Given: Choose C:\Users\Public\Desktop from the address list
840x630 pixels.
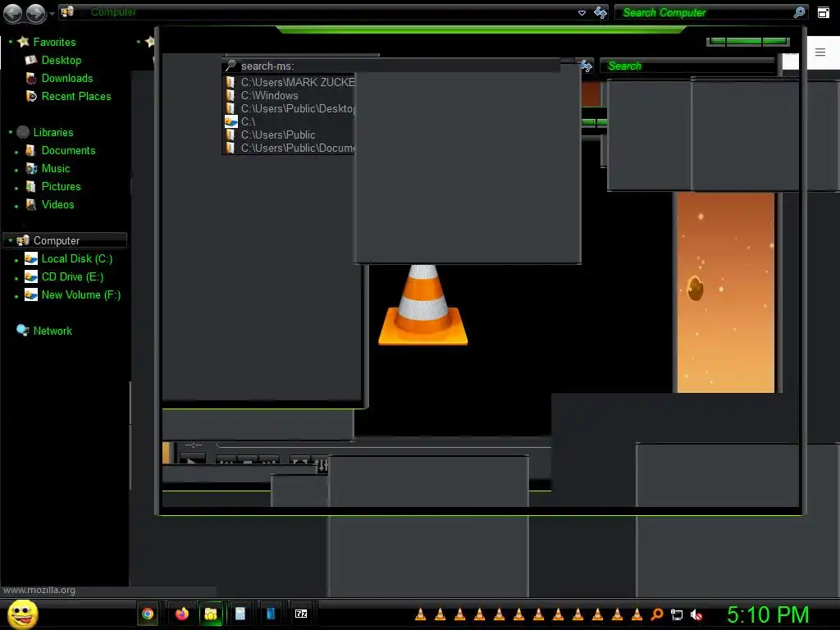Looking at the screenshot, I should [290, 109].
